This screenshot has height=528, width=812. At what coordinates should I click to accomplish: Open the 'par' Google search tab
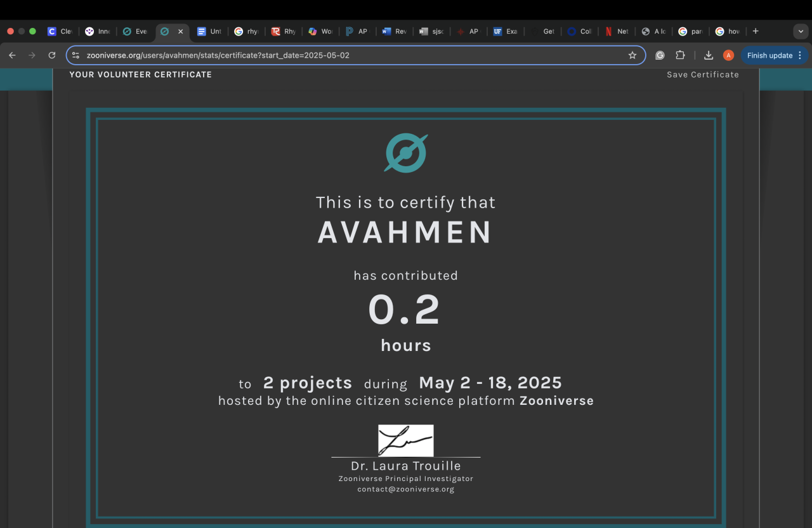tap(690, 31)
